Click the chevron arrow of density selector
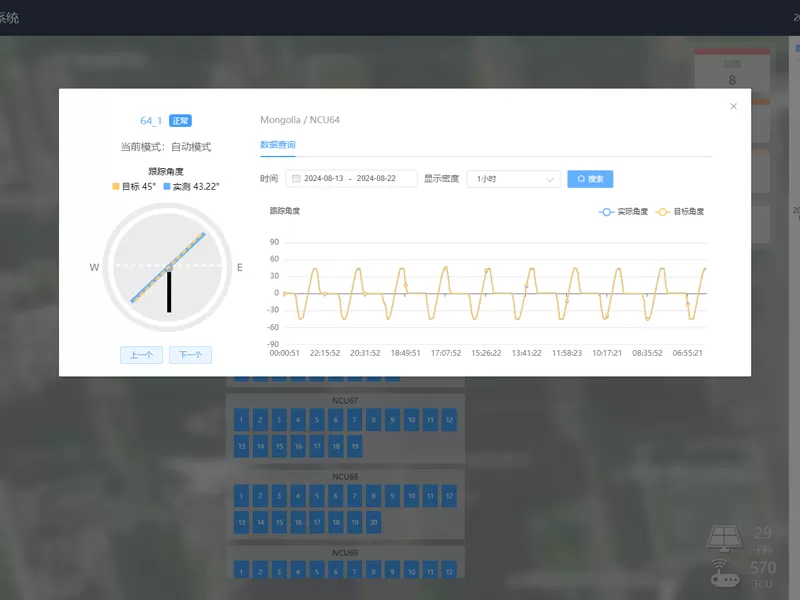 click(550, 180)
